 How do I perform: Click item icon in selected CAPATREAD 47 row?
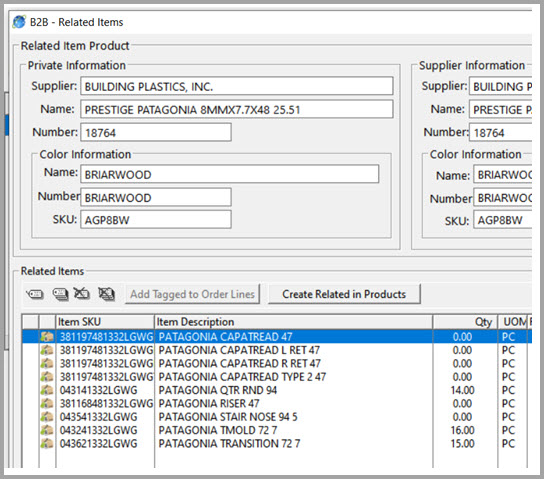47,336
